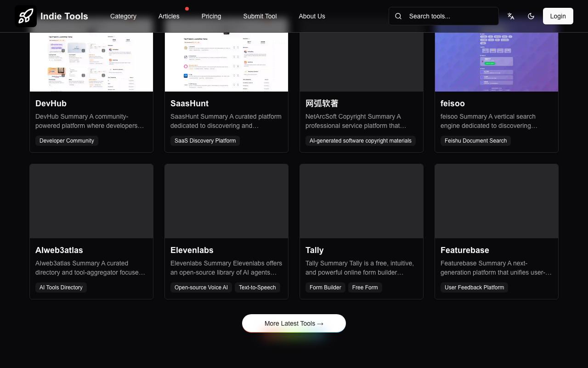The height and width of the screenshot is (368, 588).
Task: Focus the Search tools input field
Action: (x=444, y=16)
